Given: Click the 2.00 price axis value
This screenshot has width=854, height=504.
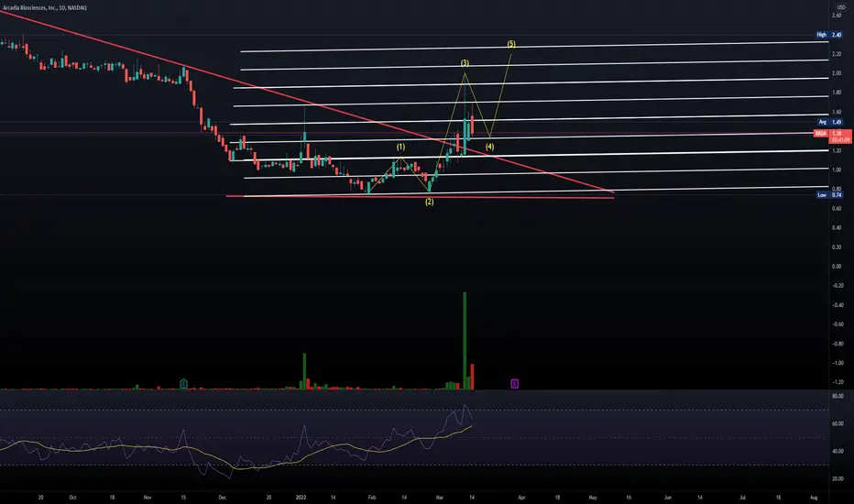Looking at the screenshot, I should click(x=837, y=73).
